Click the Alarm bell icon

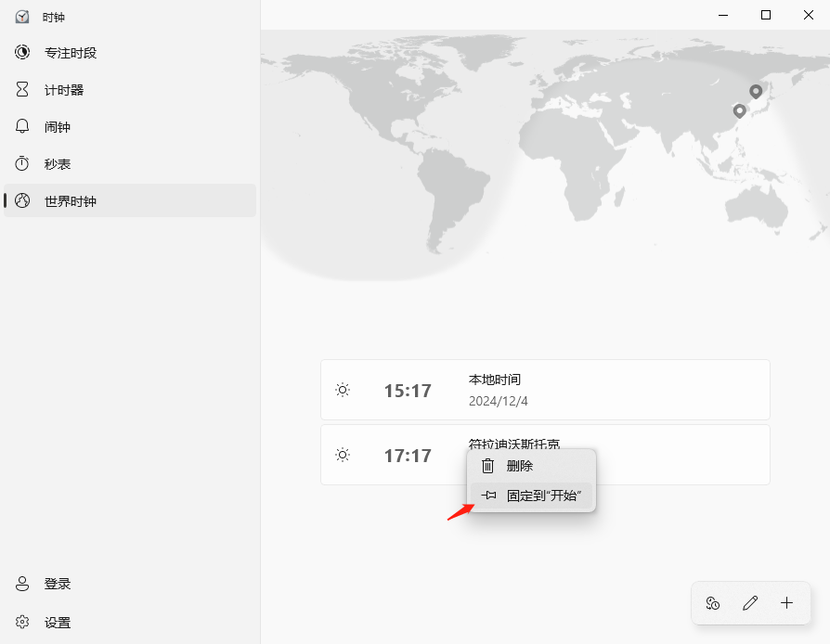point(22,127)
